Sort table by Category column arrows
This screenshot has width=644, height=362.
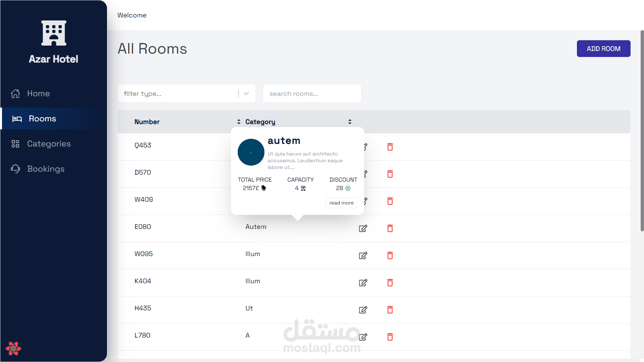(350, 122)
